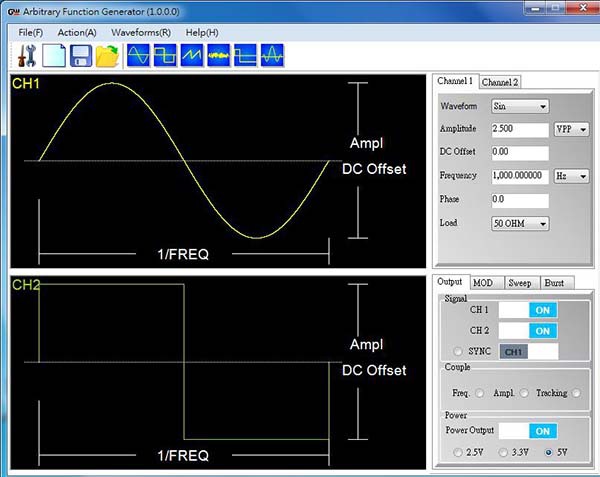This screenshot has width=600, height=477.
Task: Click the GW app logo in title bar
Action: (x=14, y=12)
